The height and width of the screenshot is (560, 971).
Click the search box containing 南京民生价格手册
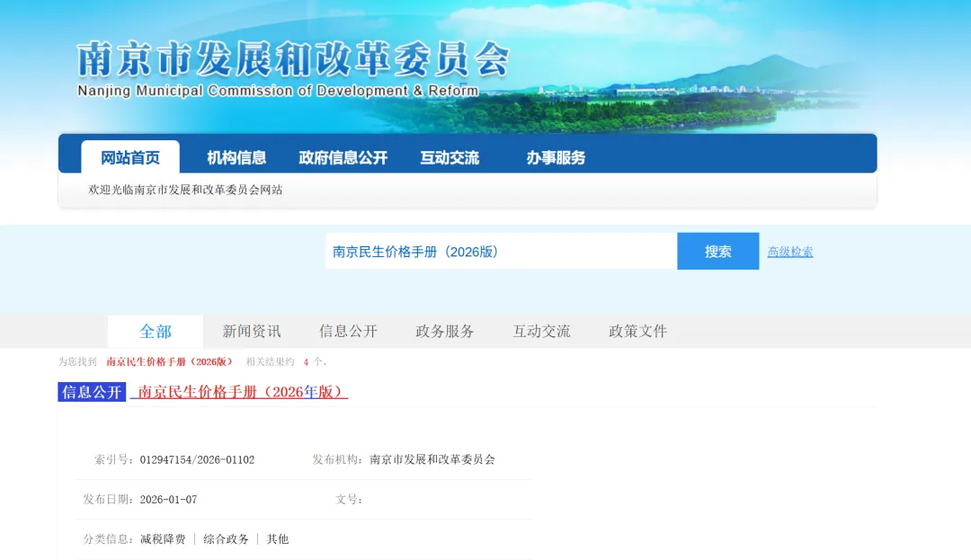tap(501, 251)
